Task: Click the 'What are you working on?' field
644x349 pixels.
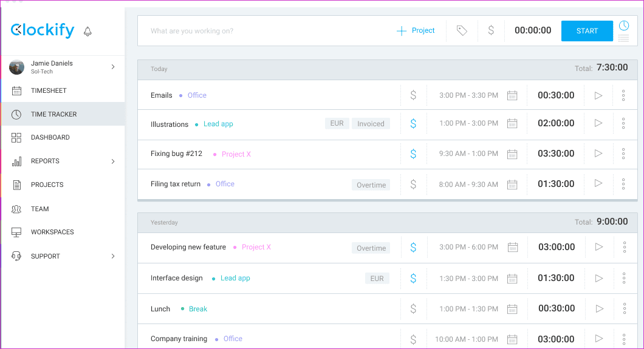Action: click(267, 31)
